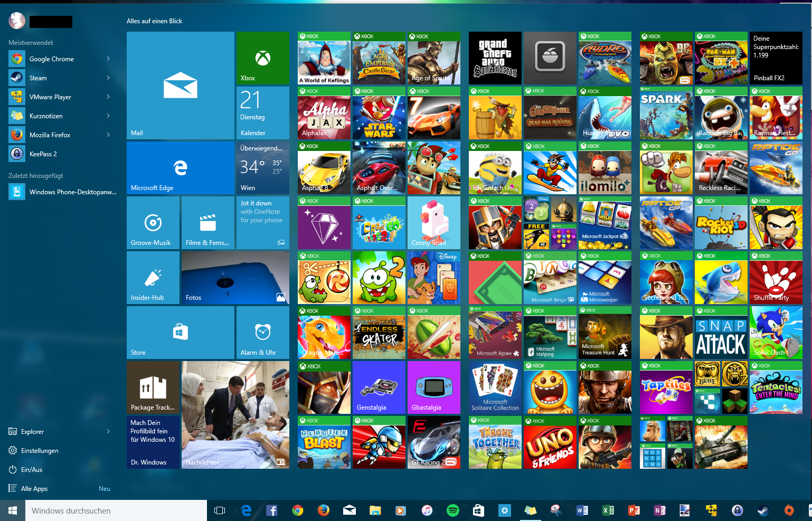This screenshot has height=521, width=812.
Task: Launch Word from the taskbar
Action: (582, 510)
